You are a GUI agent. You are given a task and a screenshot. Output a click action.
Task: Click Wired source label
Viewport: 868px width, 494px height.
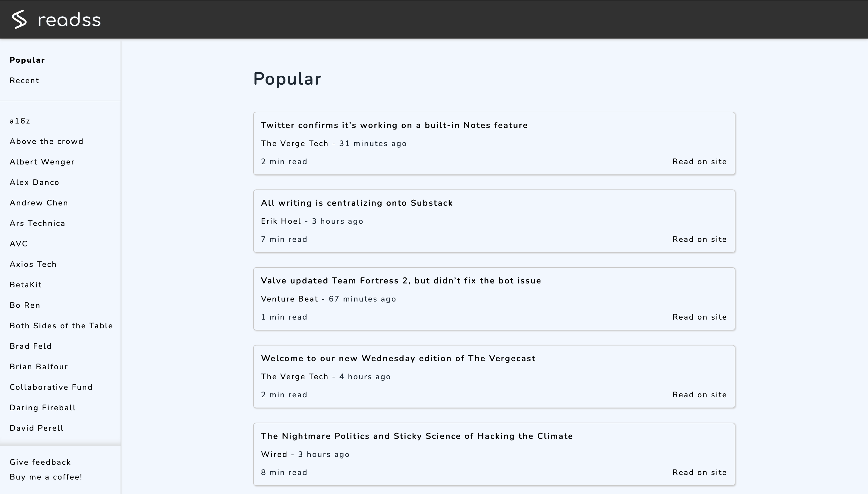click(274, 454)
